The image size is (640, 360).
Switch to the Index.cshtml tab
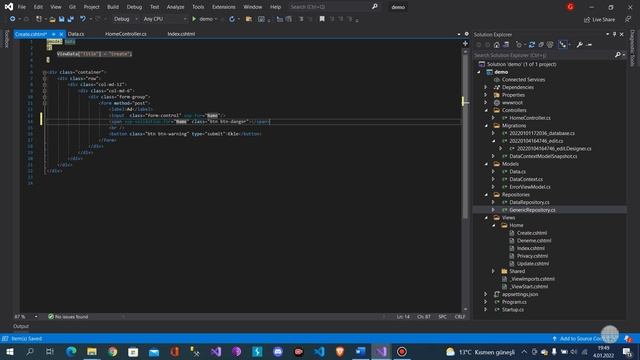[181, 34]
